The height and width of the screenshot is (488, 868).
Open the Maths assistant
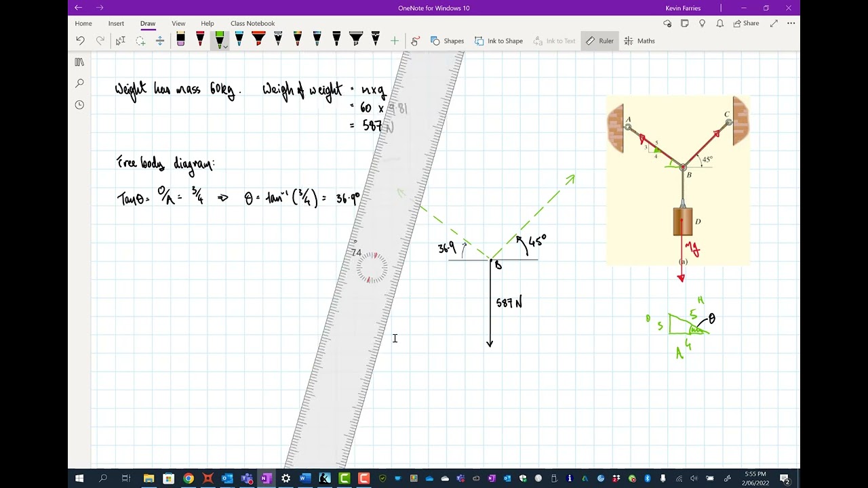coord(639,41)
